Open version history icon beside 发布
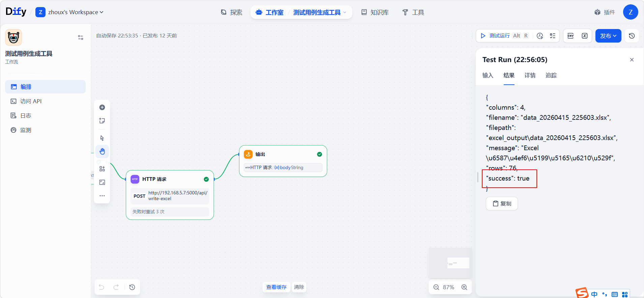 (632, 36)
